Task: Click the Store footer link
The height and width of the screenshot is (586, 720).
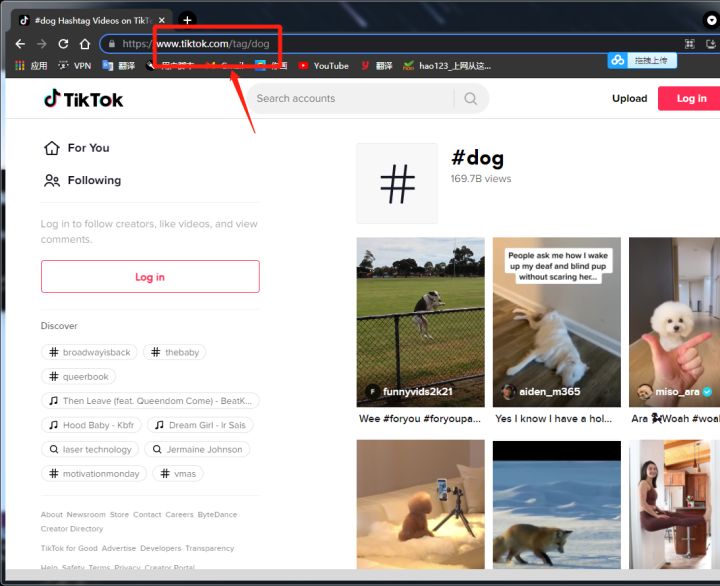Action: (119, 514)
